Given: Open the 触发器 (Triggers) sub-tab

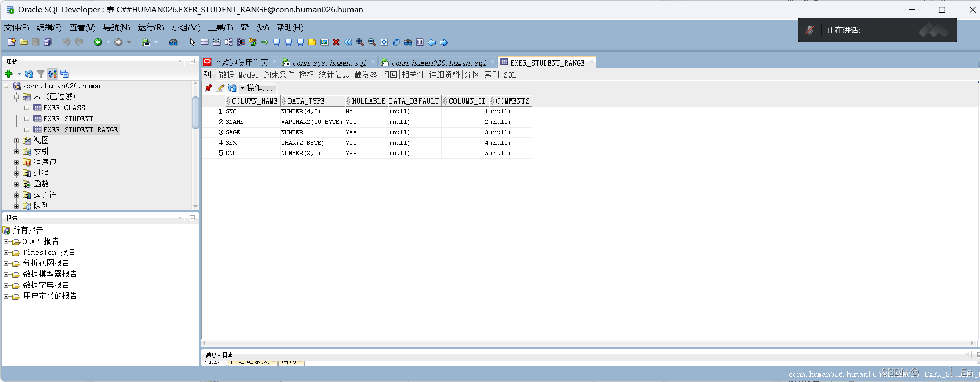Looking at the screenshot, I should [366, 75].
